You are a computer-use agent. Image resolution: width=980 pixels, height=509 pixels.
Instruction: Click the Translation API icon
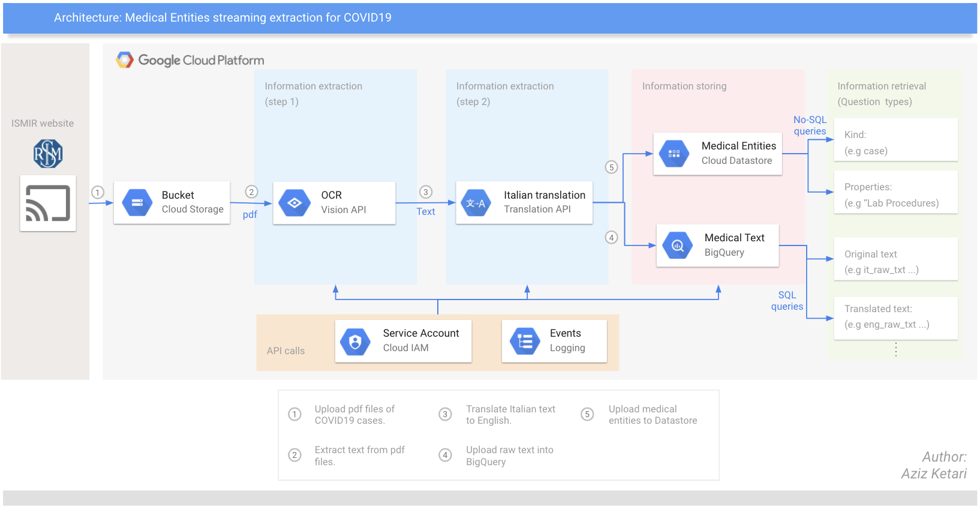pyautogui.click(x=476, y=203)
